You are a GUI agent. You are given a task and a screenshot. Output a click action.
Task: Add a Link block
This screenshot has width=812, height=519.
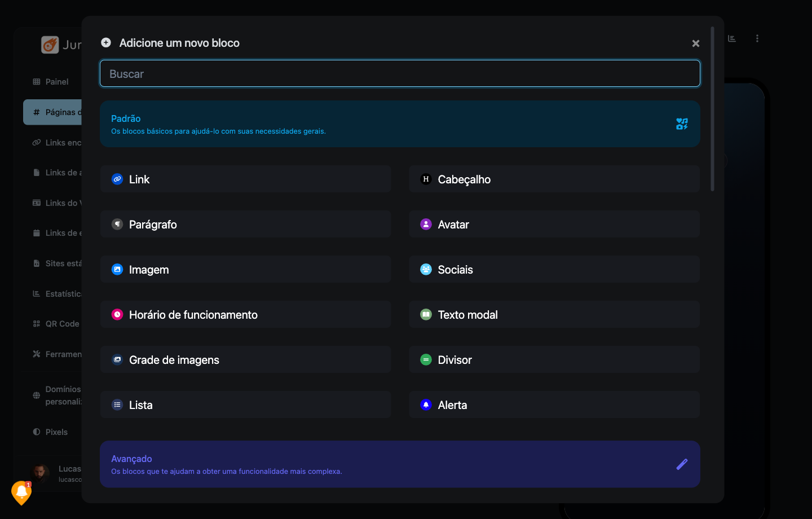[x=245, y=179]
